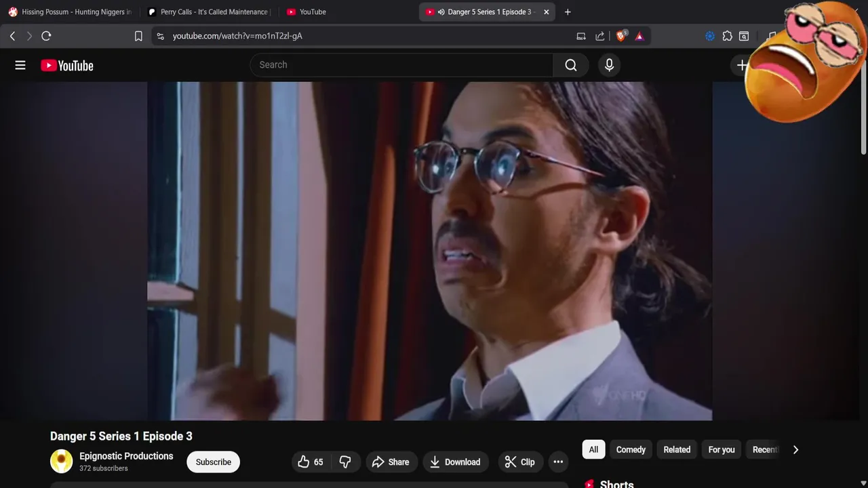Screen dimensions: 868x488
Task: Switch to the Hissing Possum tab
Action: [70, 12]
